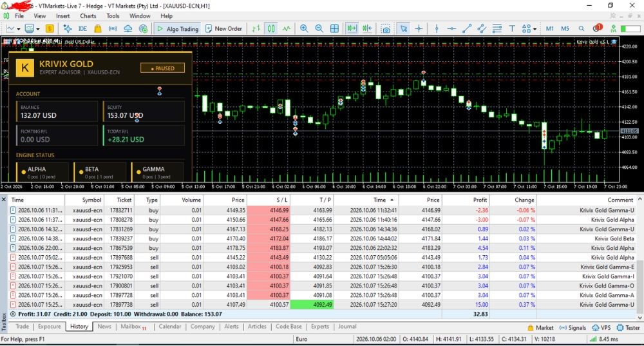644x346 pixels.
Task: Switch to the News tab
Action: [104, 327]
